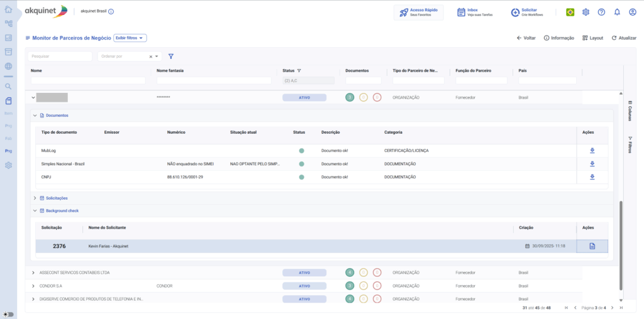644x319 pixels.
Task: Toggle the dark mode switch at bottom left
Action: [8, 314]
